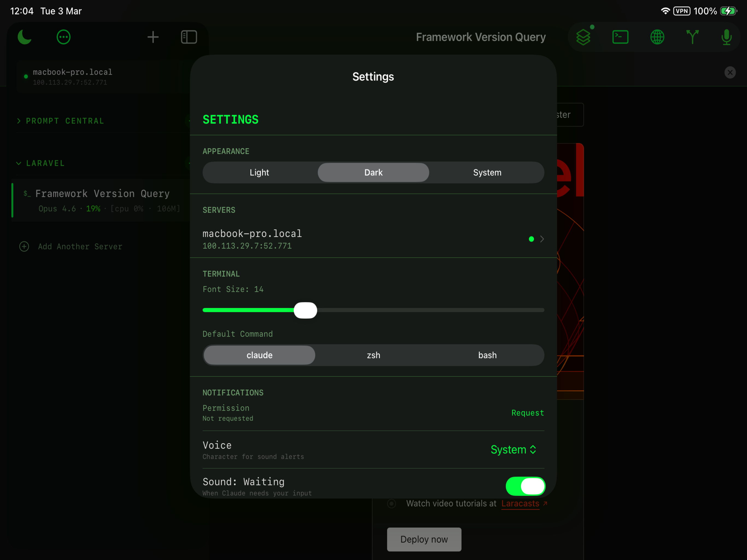The width and height of the screenshot is (747, 560).
Task: Collapse the LARAVEL section
Action: tap(40, 164)
